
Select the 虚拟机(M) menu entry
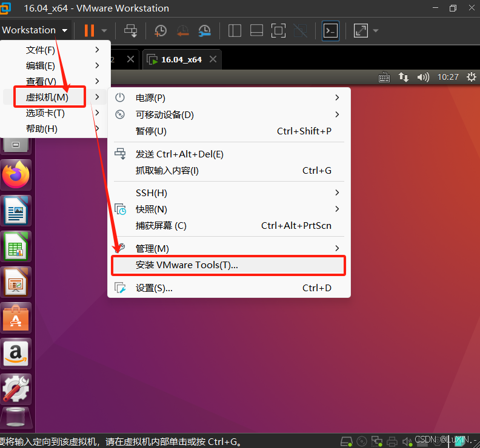coord(55,97)
